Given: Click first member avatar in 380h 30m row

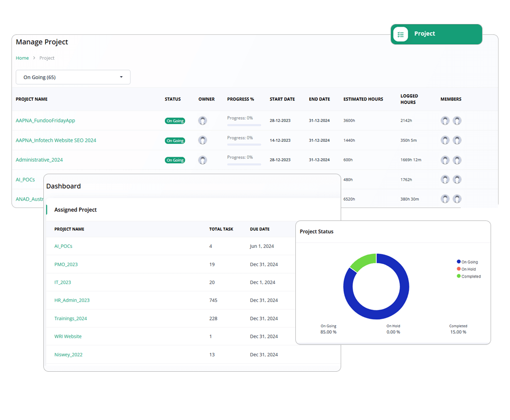Looking at the screenshot, I should coord(445,199).
